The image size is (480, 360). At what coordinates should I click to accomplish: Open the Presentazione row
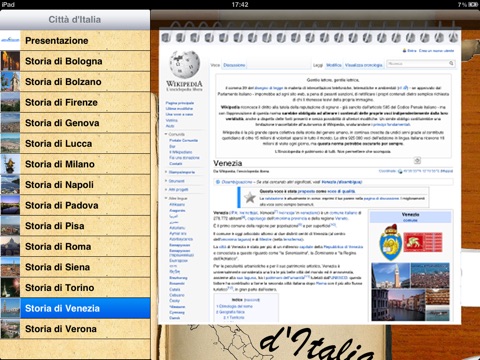(x=75, y=40)
